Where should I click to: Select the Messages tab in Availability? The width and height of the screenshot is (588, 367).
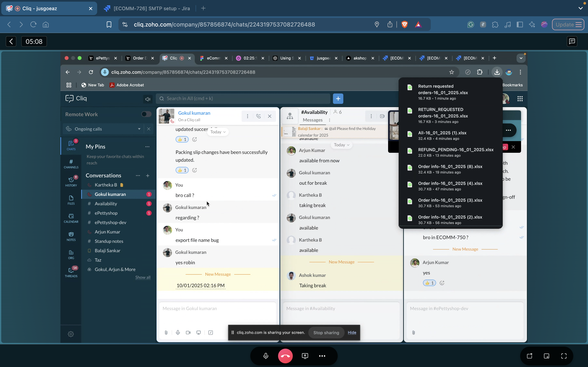(312, 120)
